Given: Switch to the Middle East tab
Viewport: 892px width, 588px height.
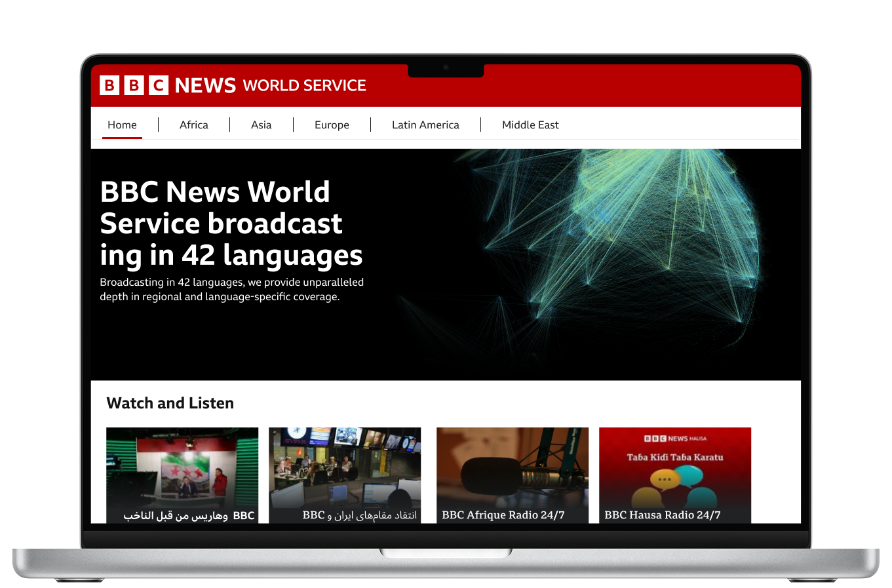Looking at the screenshot, I should tap(530, 125).
